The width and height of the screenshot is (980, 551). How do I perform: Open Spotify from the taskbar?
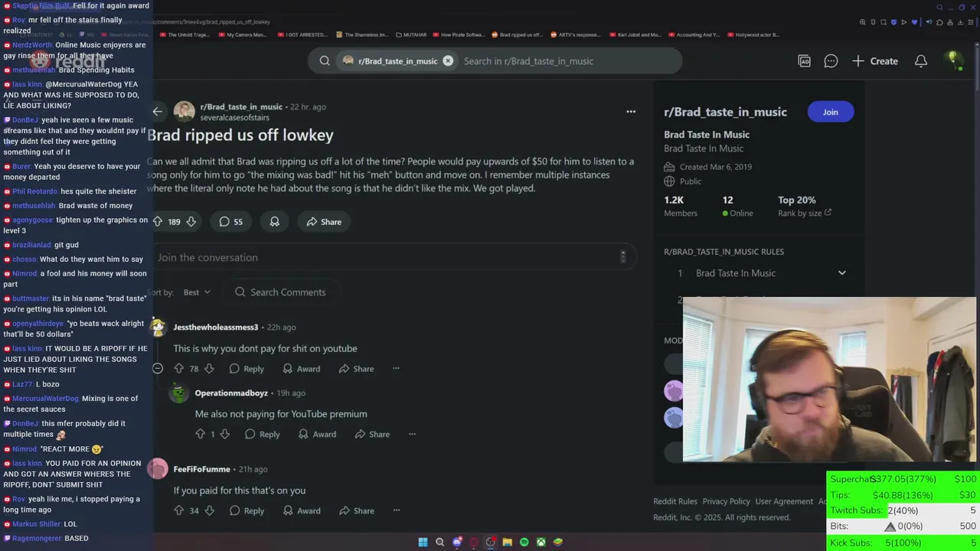click(x=524, y=542)
